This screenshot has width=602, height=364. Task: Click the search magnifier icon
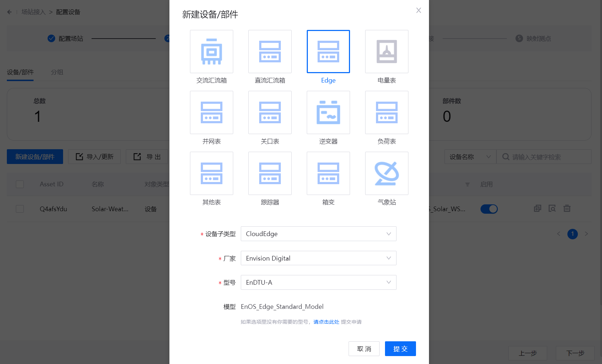506,157
